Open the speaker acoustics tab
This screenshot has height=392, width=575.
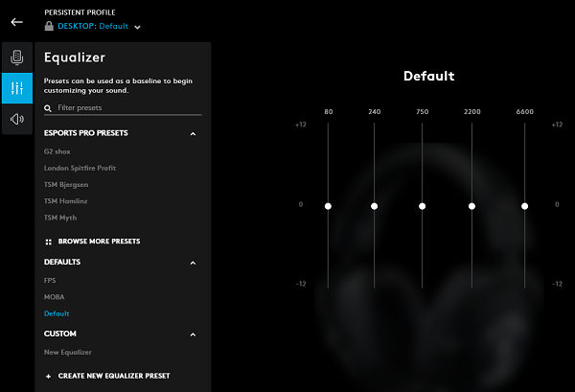coord(16,120)
